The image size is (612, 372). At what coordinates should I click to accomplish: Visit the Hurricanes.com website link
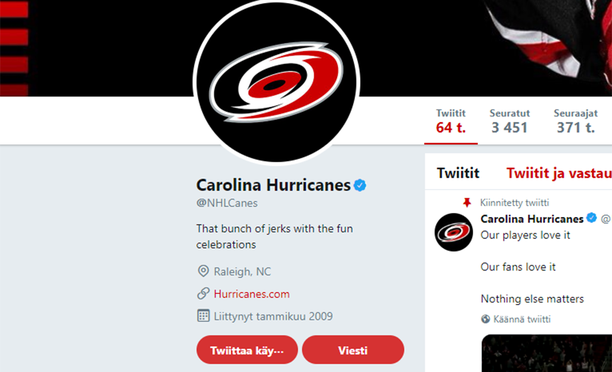tap(252, 294)
